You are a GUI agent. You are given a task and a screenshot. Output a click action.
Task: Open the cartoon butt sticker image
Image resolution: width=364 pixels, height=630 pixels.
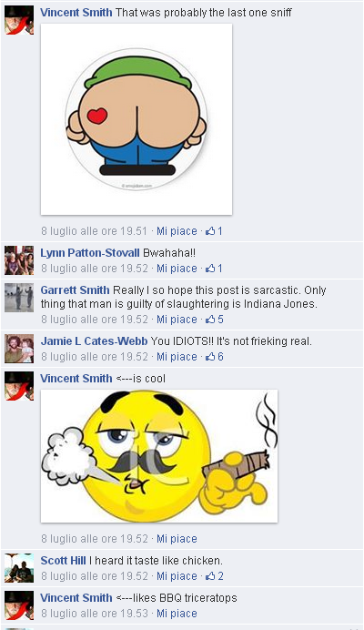point(136,119)
